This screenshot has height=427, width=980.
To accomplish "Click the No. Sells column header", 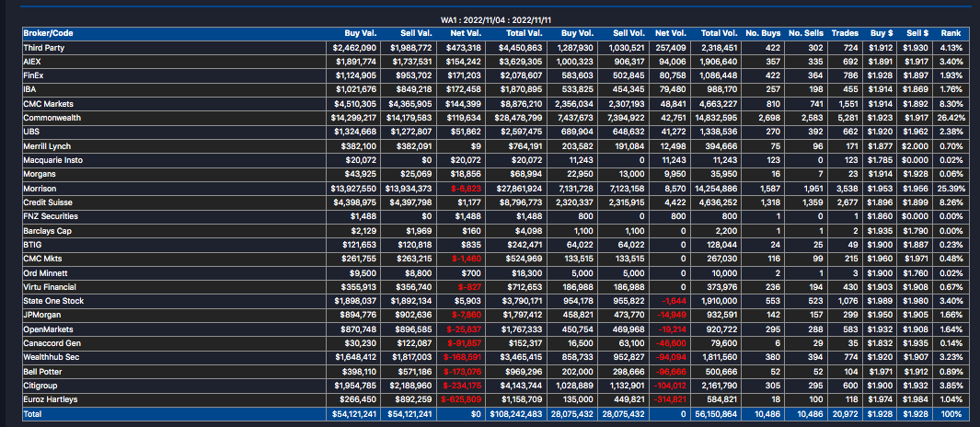I will coord(806,33).
